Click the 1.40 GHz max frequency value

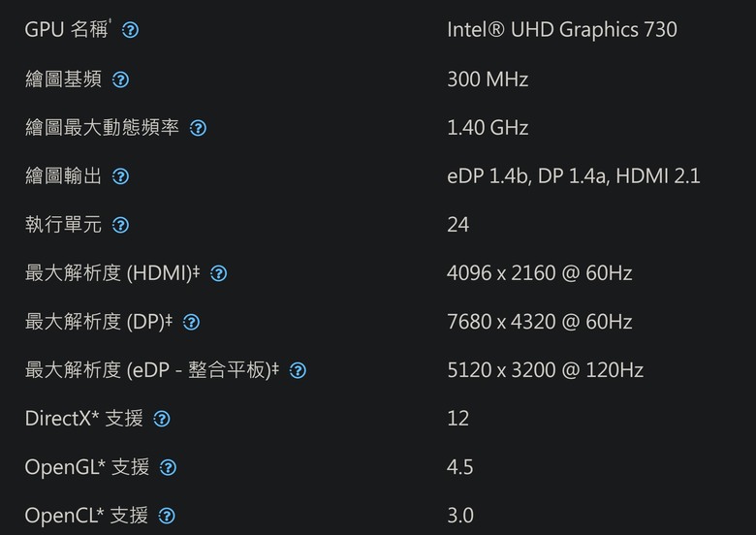point(488,128)
